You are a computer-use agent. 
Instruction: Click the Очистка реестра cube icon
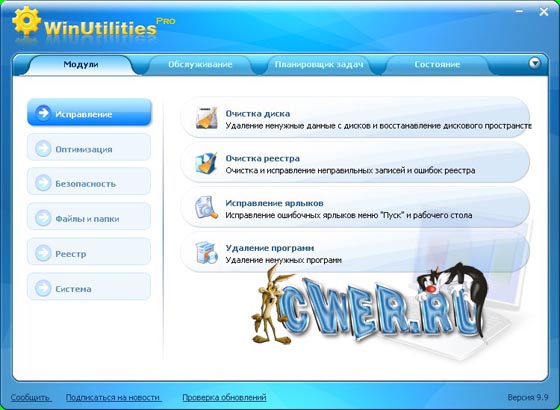(206, 163)
